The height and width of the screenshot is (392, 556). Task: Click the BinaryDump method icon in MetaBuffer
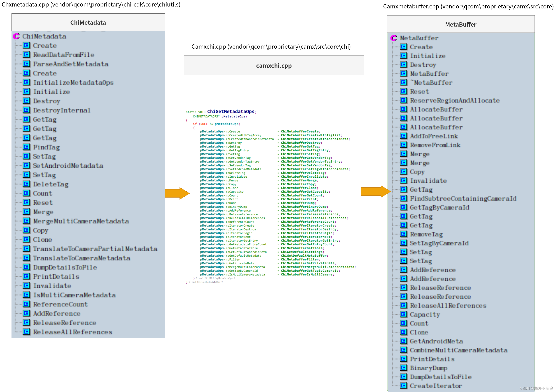(403, 368)
